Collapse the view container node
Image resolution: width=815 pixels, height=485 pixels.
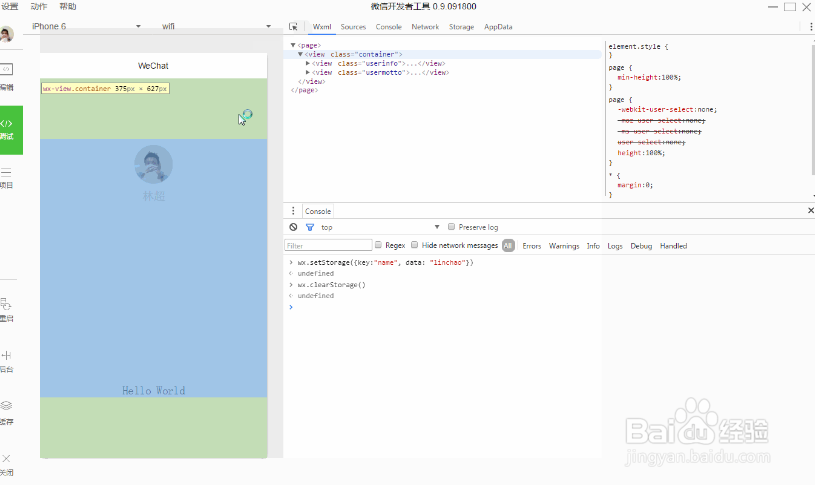[300, 54]
